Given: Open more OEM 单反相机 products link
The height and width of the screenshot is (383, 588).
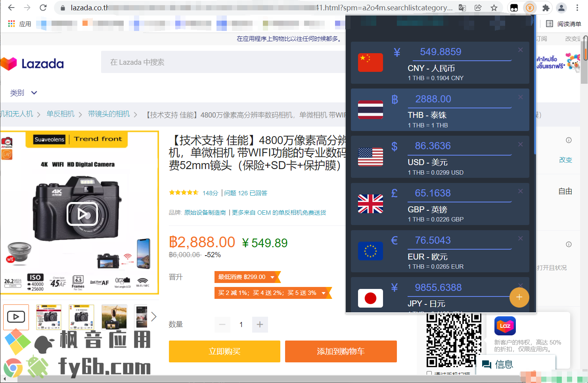Looking at the screenshot, I should (279, 212).
